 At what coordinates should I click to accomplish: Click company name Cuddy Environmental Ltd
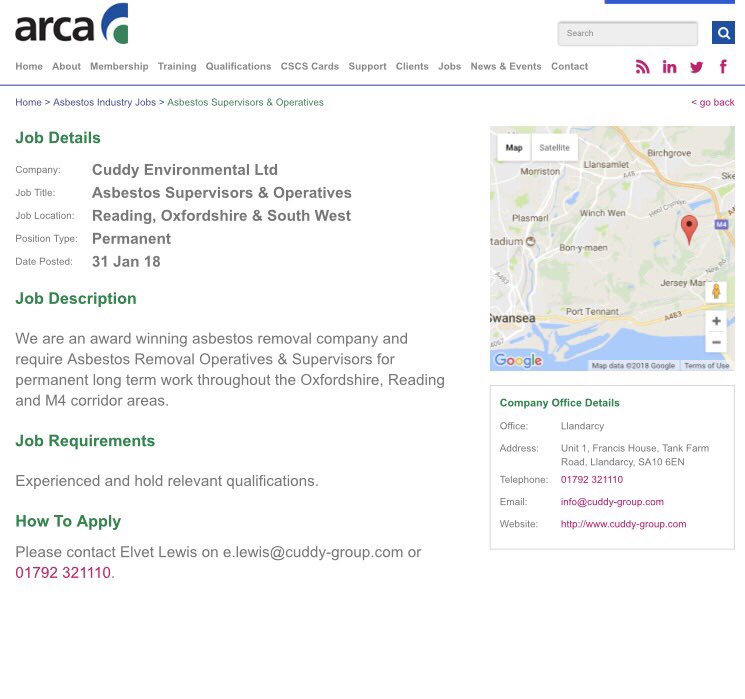point(185,170)
